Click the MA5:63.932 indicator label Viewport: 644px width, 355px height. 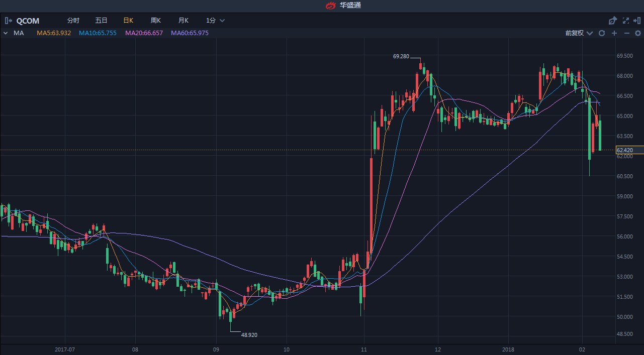tap(54, 33)
